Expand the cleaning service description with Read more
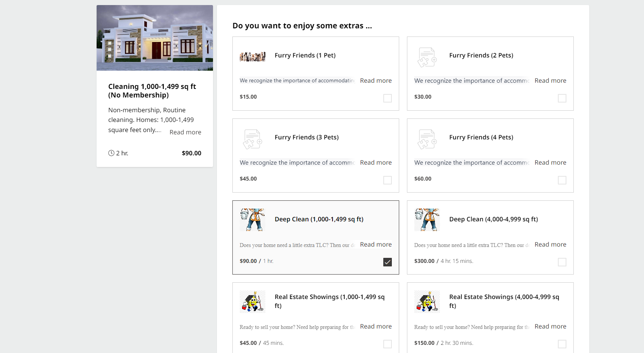This screenshot has width=644, height=353. click(185, 132)
